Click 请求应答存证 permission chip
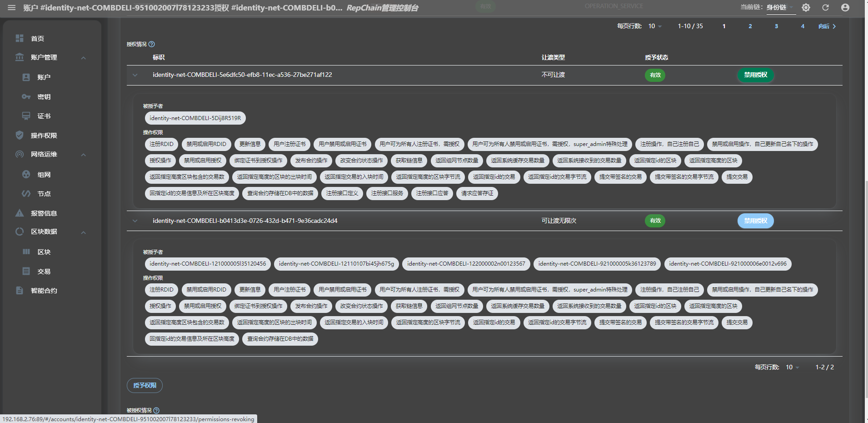 tap(477, 193)
